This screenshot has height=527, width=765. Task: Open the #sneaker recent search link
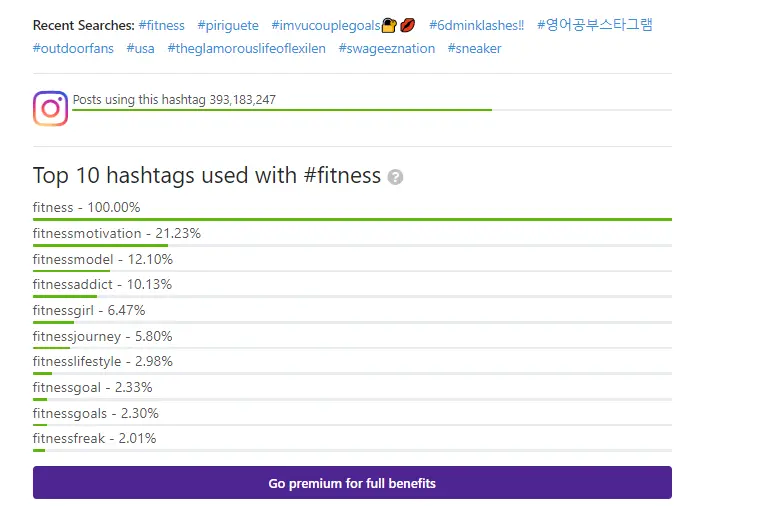(x=474, y=48)
